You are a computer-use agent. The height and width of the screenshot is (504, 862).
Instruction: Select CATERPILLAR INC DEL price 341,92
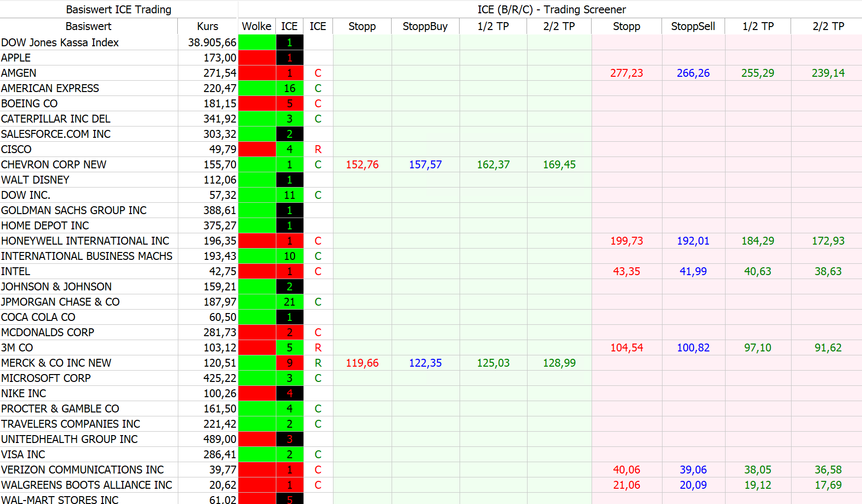220,119
